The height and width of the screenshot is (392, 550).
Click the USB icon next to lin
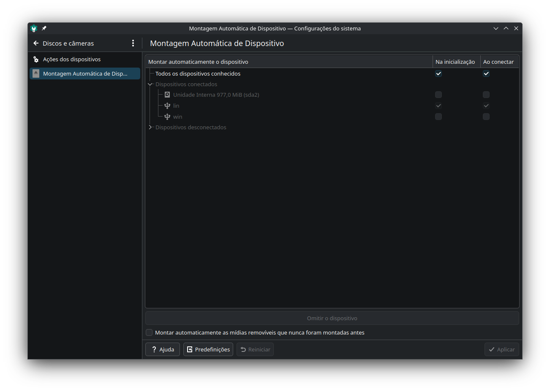[x=167, y=106]
